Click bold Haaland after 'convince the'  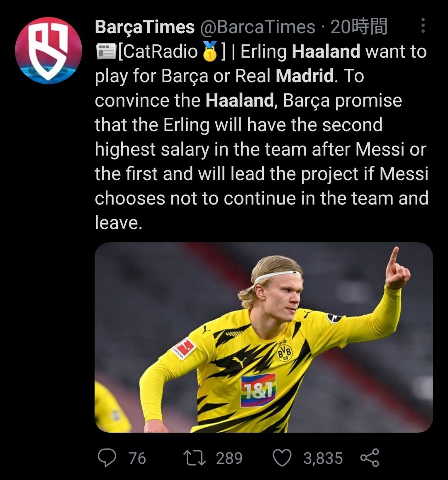point(240,100)
